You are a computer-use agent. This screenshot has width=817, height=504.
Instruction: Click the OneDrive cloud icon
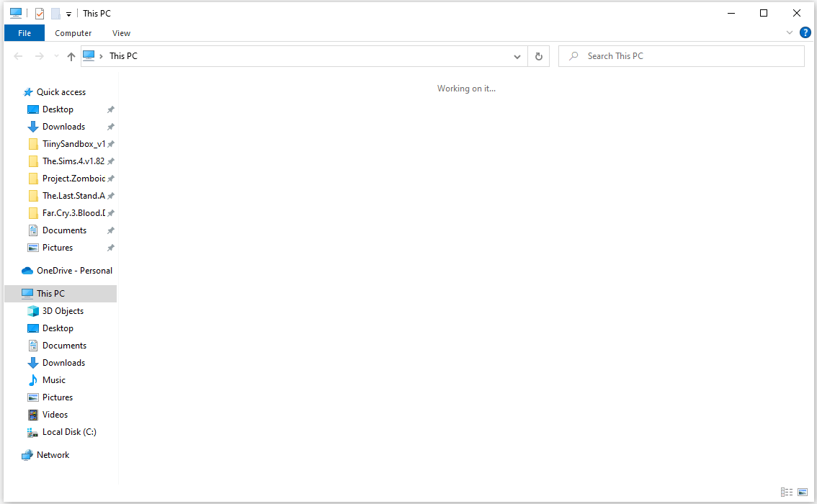tap(27, 271)
